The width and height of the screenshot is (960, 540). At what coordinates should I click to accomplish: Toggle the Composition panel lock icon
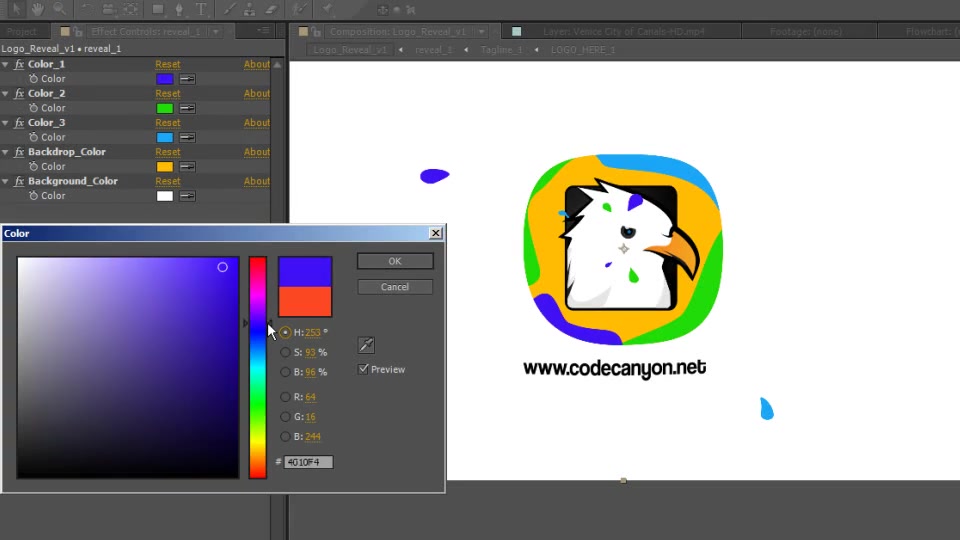pos(316,32)
